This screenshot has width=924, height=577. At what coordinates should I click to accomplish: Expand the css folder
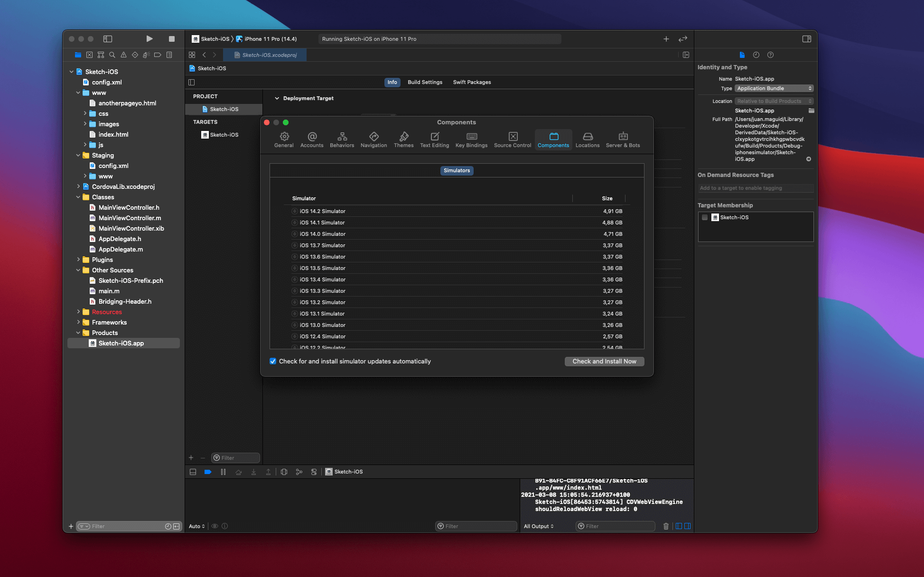85,113
